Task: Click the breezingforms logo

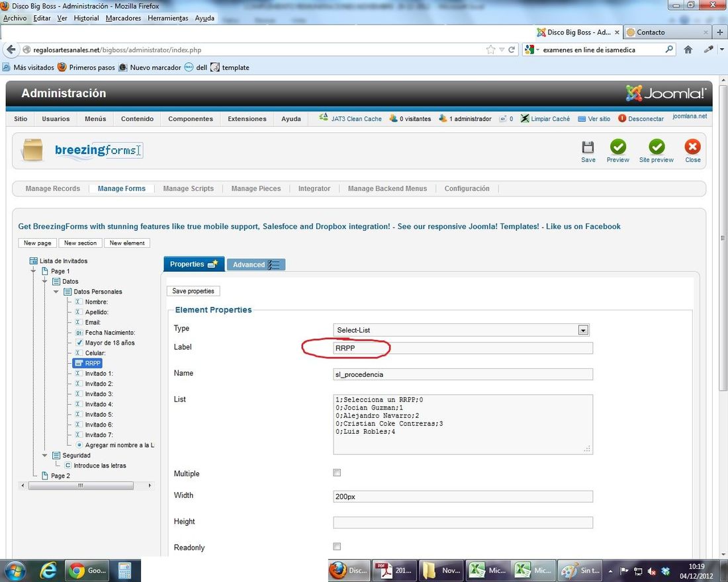Action: 97,150
